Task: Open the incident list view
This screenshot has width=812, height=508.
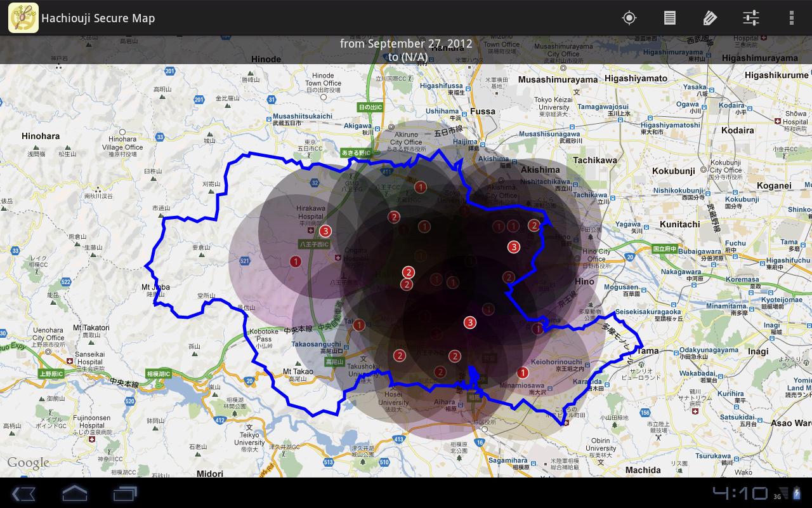Action: point(670,18)
